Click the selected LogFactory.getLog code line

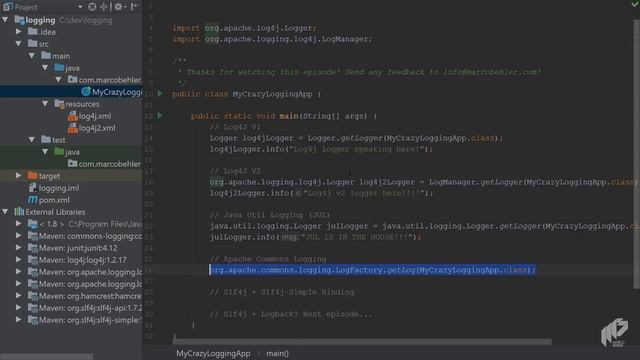tap(372, 270)
